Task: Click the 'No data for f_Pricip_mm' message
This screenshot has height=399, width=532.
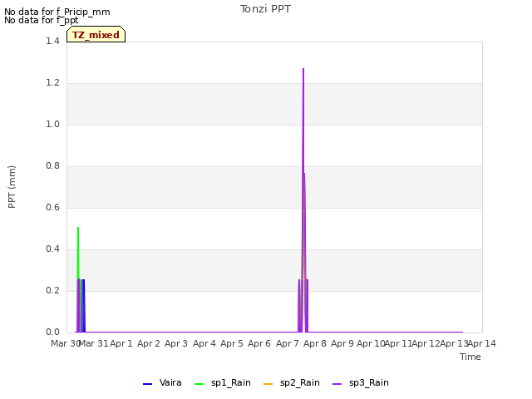Action: (57, 12)
